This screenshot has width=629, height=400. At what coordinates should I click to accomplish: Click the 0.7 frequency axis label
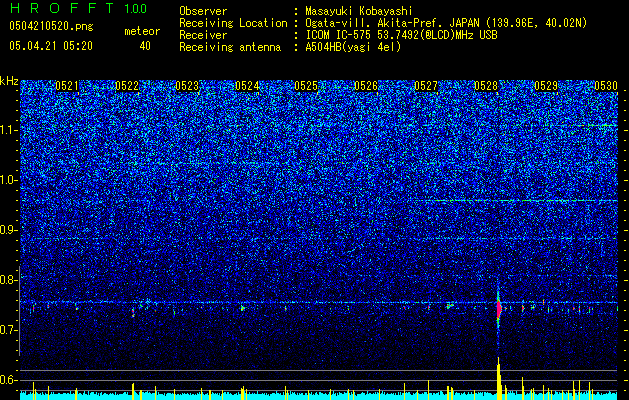(x=8, y=330)
